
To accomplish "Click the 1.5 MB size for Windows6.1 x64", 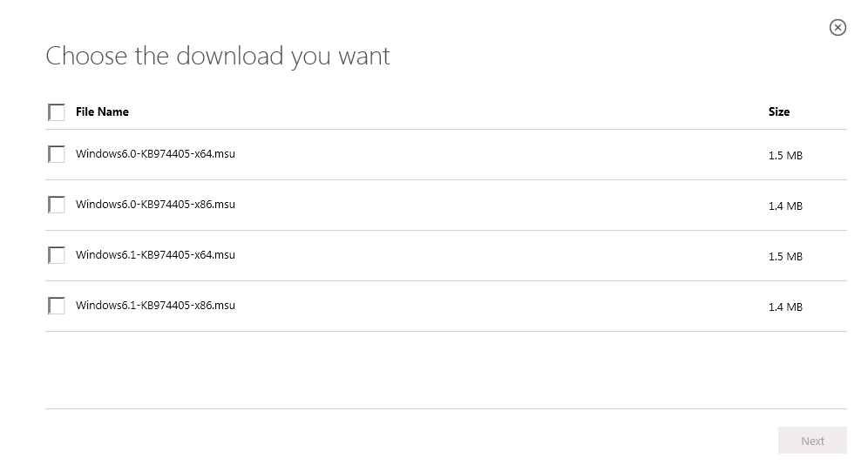I will coord(785,257).
